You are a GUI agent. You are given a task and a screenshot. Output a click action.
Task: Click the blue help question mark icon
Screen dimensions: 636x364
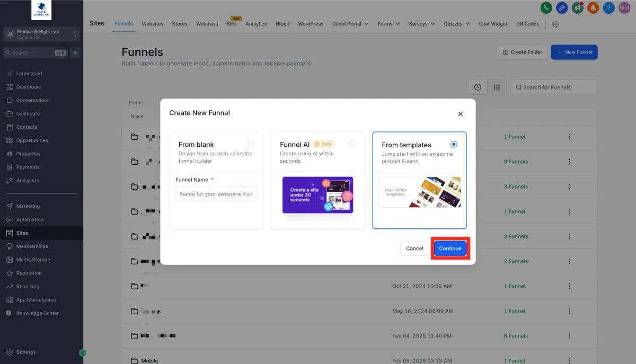pyautogui.click(x=609, y=8)
